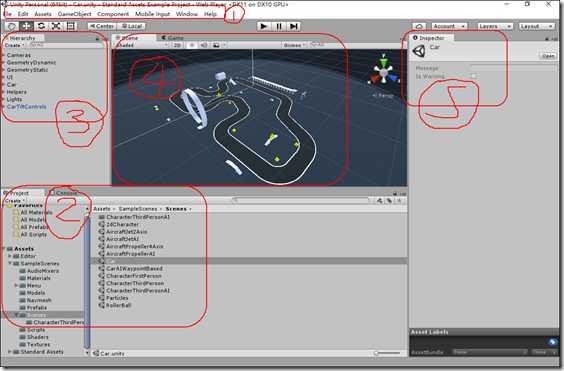Toggle 2D view mode button
The width and height of the screenshot is (564, 371).
tap(177, 45)
